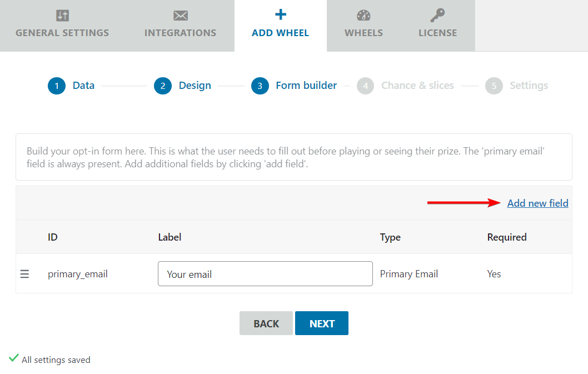Click the Type column header
This screenshot has width=588, height=374.
[x=390, y=237]
